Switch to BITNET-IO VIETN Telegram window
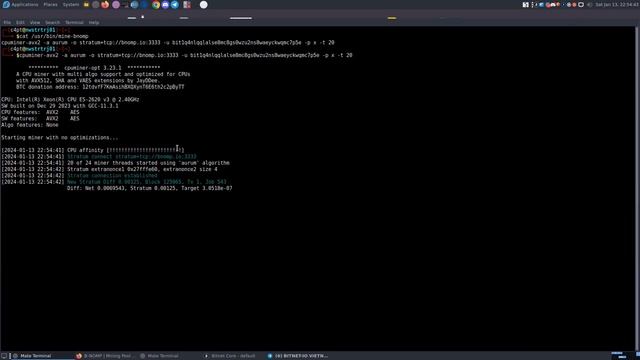 pyautogui.click(x=297, y=356)
